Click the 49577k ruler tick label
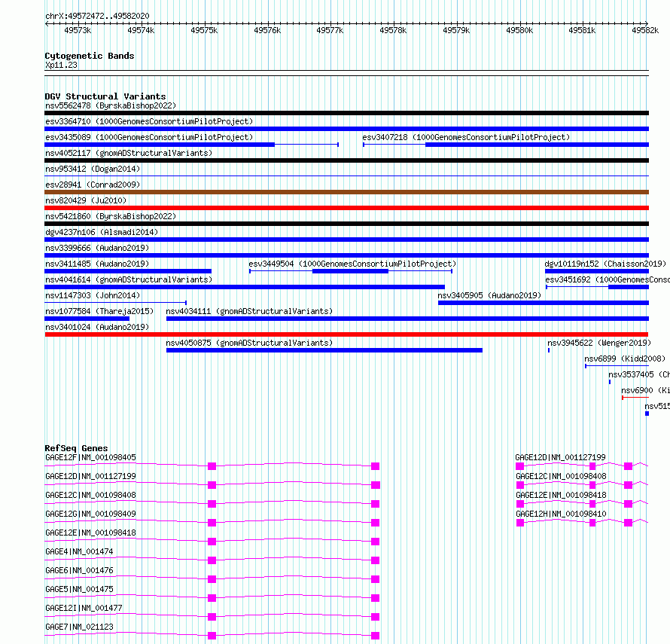The height and width of the screenshot is (644, 670). [x=330, y=30]
